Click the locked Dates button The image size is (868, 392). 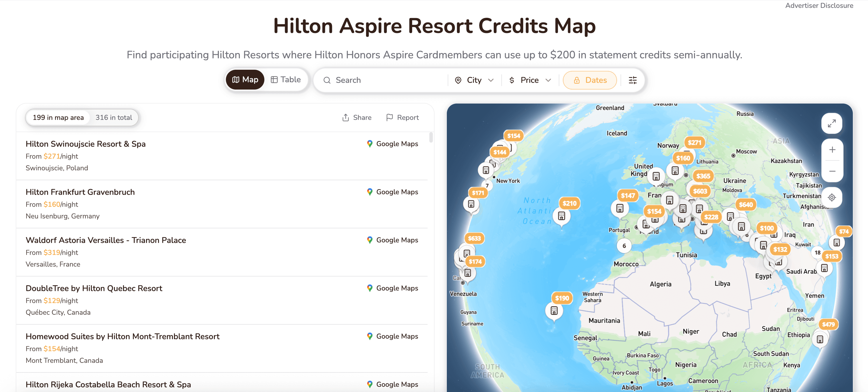[x=590, y=80]
